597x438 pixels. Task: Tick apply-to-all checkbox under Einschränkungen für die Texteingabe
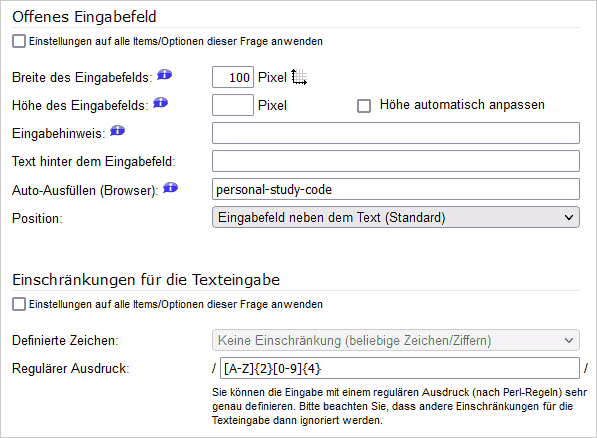coord(19,304)
